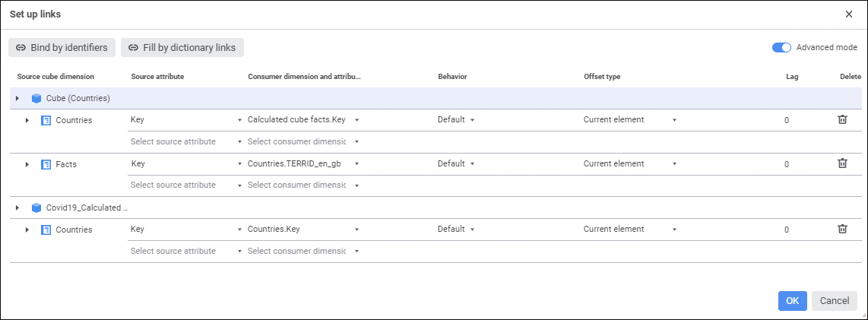The width and height of the screenshot is (868, 320).
Task: Expand the Cube (Countries) tree node
Action: [x=17, y=99]
